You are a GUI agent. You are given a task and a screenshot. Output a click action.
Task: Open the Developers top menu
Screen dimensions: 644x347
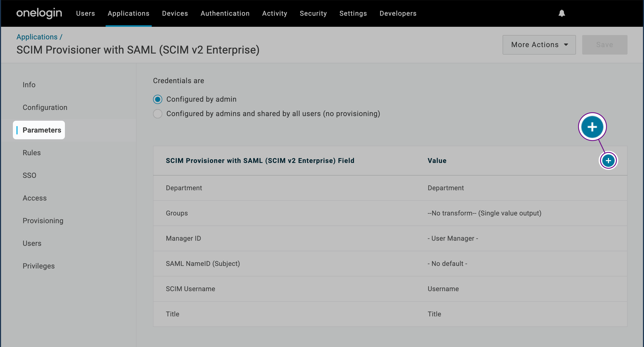pyautogui.click(x=398, y=13)
